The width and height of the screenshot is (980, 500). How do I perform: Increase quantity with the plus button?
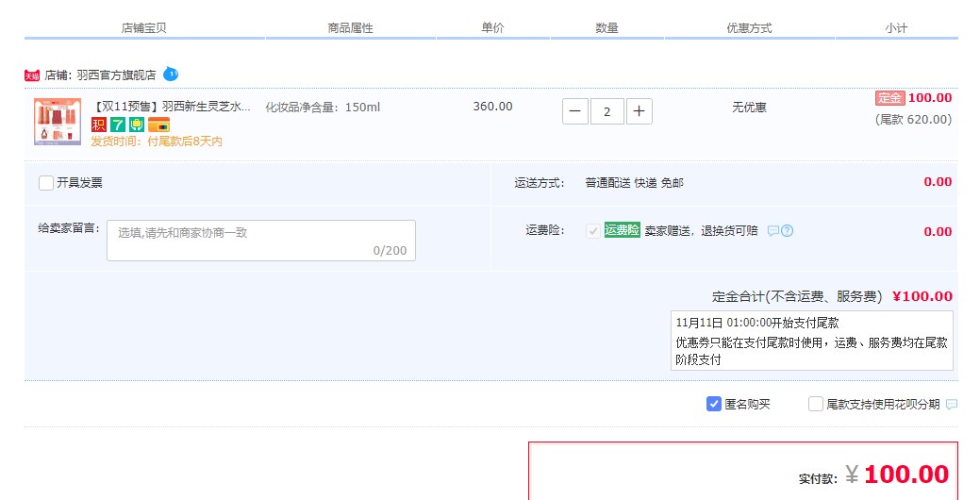pos(639,111)
